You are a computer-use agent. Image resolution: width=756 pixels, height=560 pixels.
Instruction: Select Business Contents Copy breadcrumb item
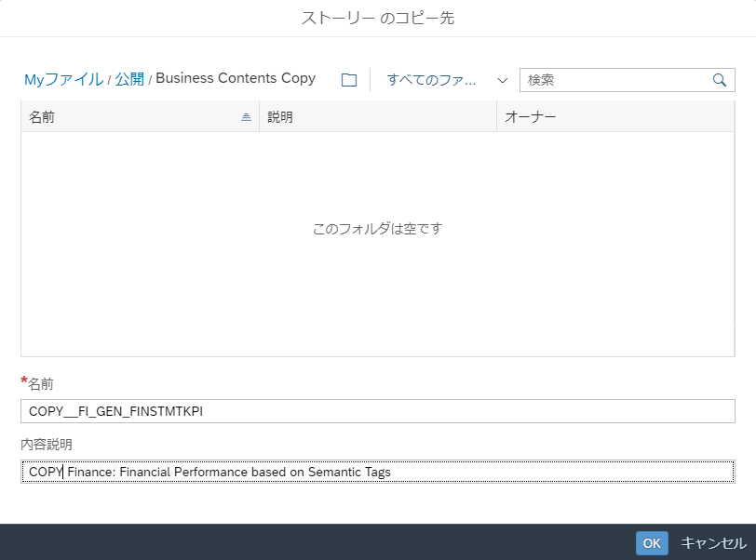coord(236,79)
